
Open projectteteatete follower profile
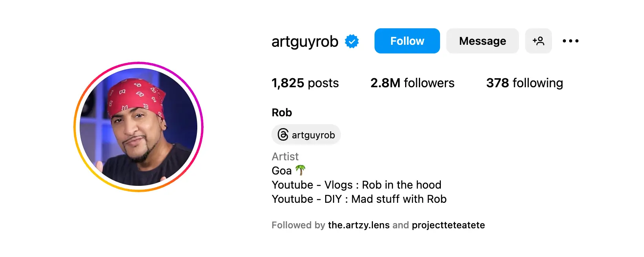tap(448, 225)
